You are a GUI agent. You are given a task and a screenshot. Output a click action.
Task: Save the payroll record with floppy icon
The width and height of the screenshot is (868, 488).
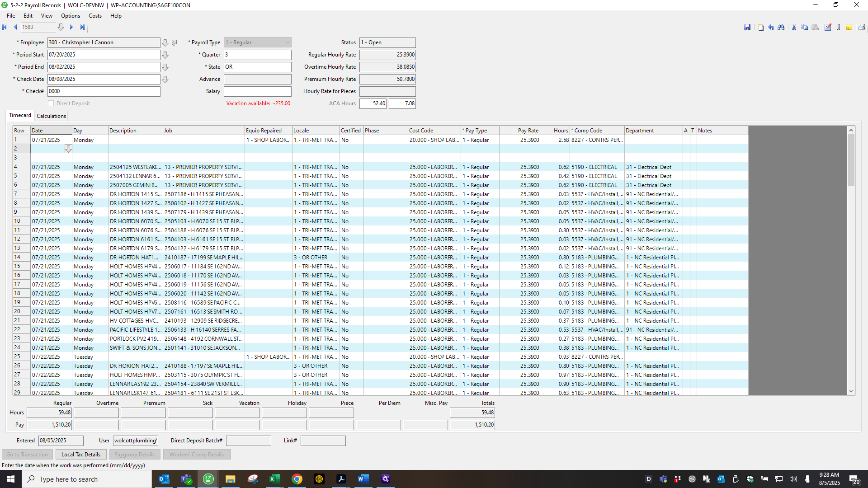[x=747, y=27]
